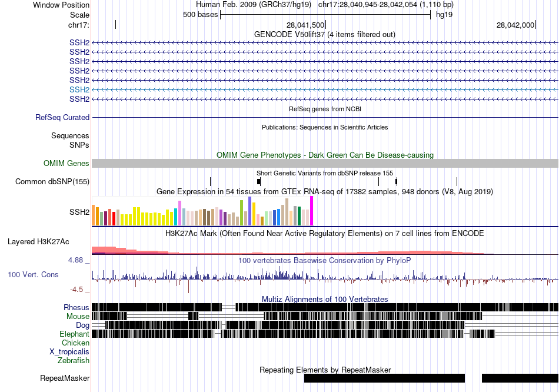Click the Rhesus species label
The width and height of the screenshot is (559, 392).
pos(76,307)
